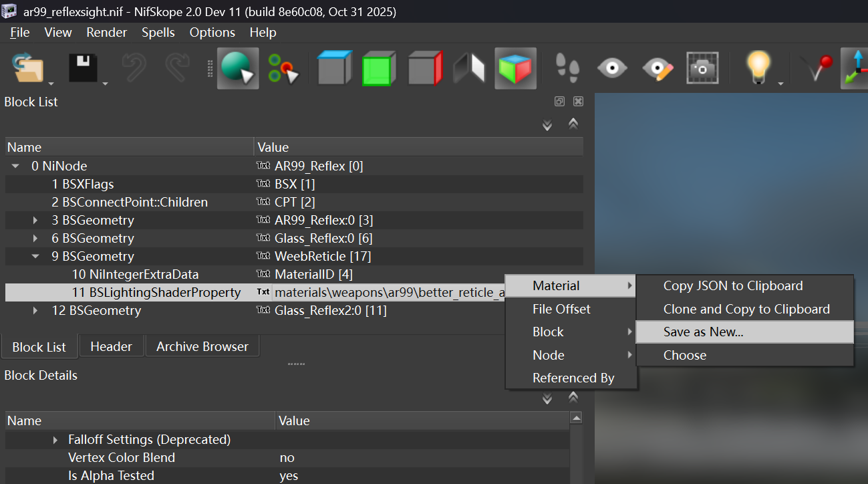Click the Block Details scrollbar up arrow
The height and width of the screenshot is (484, 868).
click(576, 418)
